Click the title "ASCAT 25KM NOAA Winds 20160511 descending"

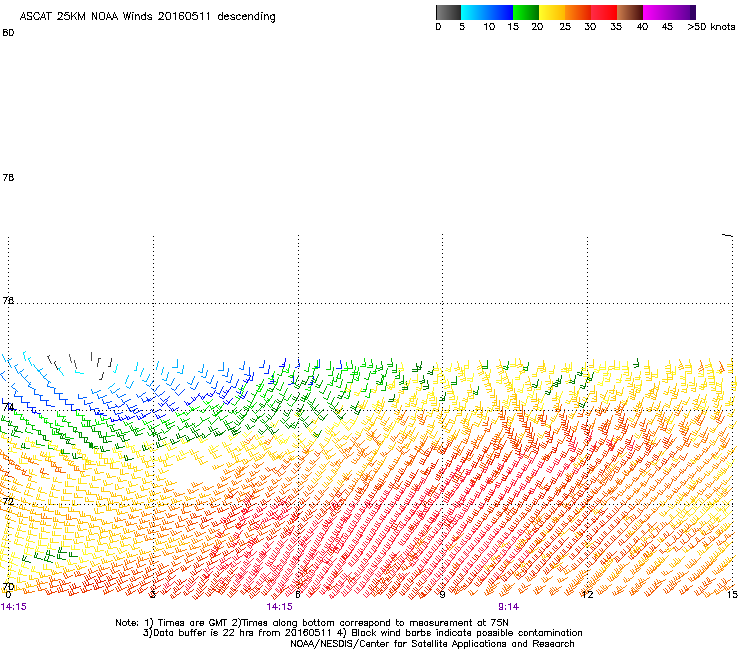coord(147,17)
